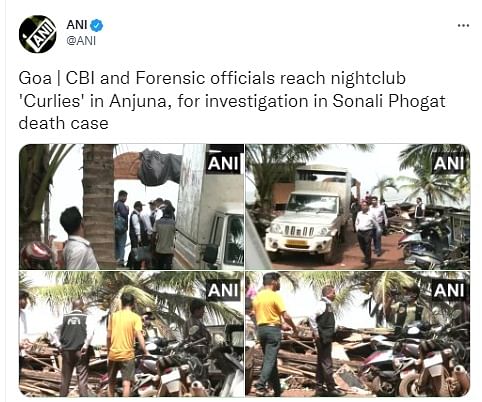This screenshot has width=482, height=402.
Task: Click the white jeep in the top-right photo
Action: pyautogui.click(x=307, y=217)
